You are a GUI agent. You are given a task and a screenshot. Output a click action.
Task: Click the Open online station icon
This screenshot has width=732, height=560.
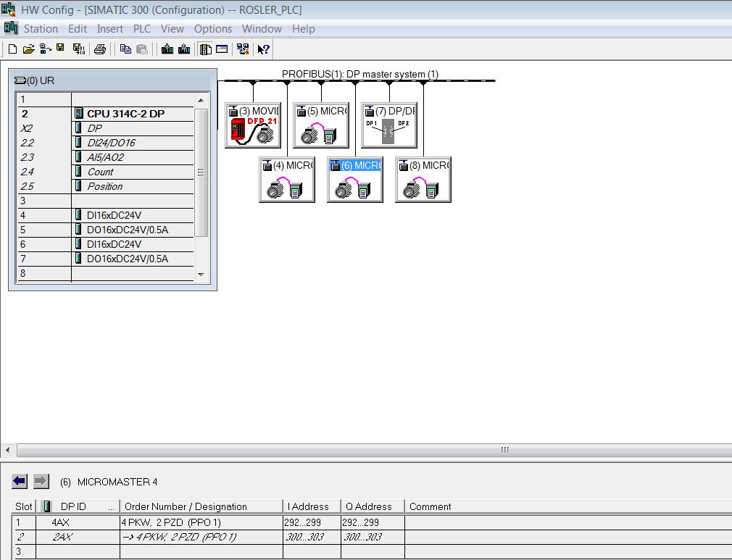tap(45, 49)
